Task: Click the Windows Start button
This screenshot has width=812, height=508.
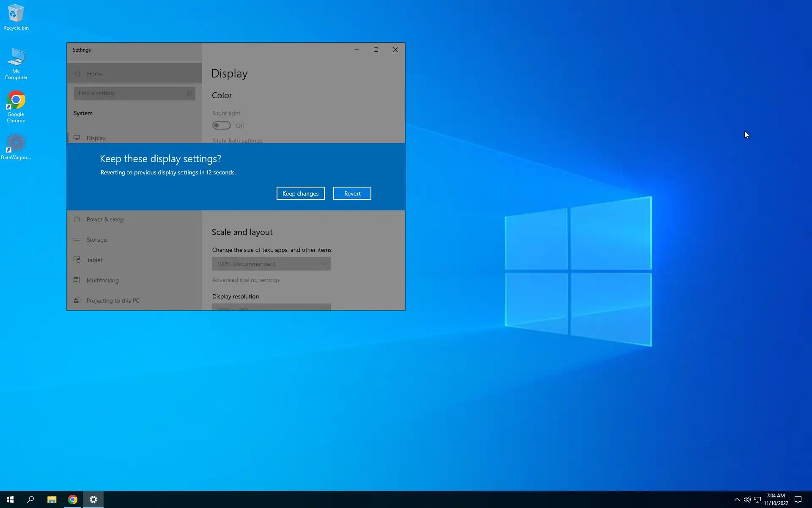Action: tap(10, 500)
